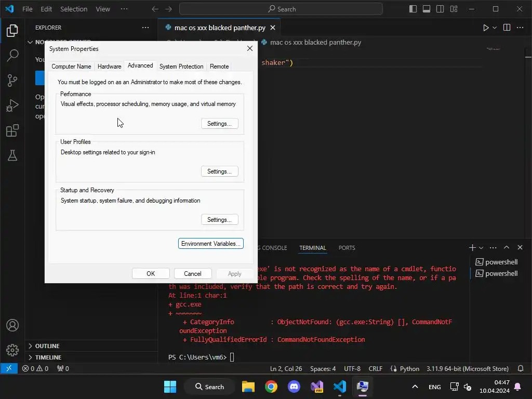Open Explorer Views and More Actions ellipsis
This screenshot has width=532, height=399.
point(145,28)
